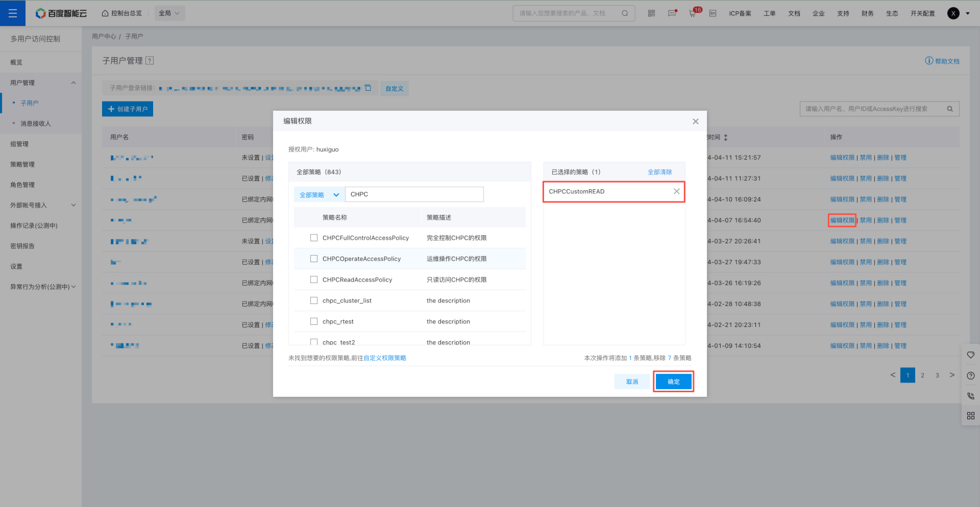Collapse the 用户管理 sidebar section
The width and height of the screenshot is (980, 507).
tap(73, 83)
